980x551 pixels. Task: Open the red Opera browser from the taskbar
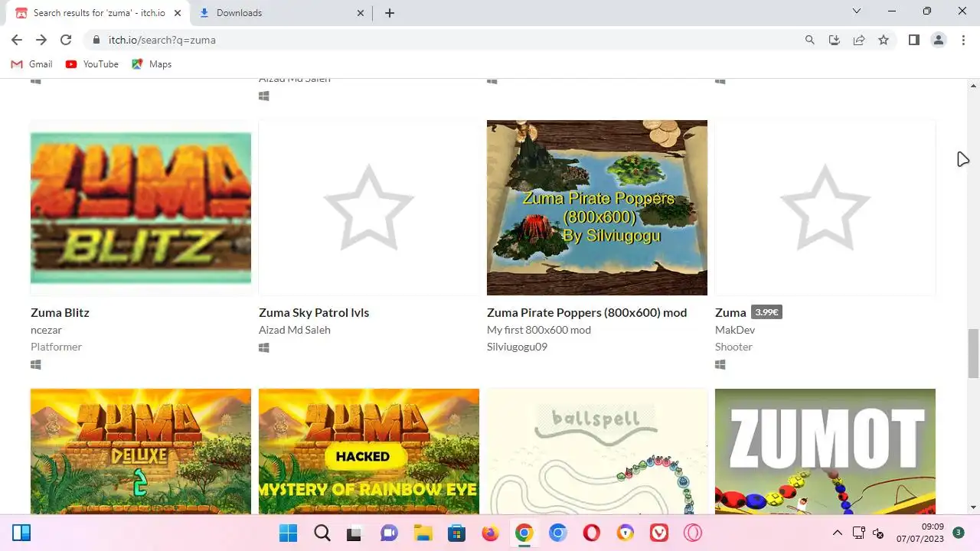591,533
